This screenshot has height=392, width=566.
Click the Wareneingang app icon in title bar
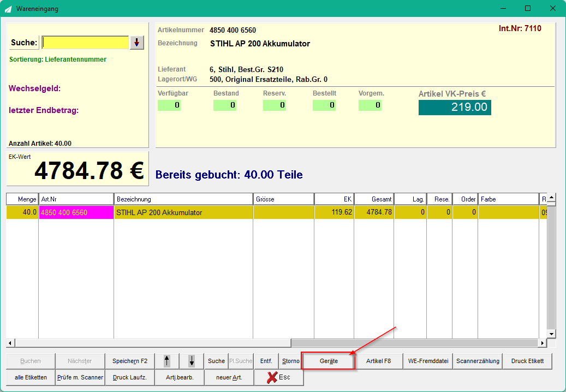click(x=8, y=9)
